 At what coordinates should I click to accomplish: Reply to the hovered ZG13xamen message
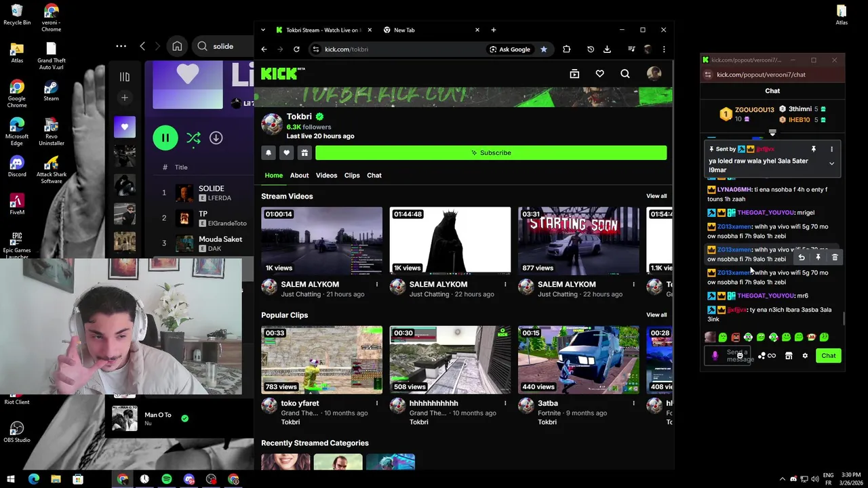point(802,258)
